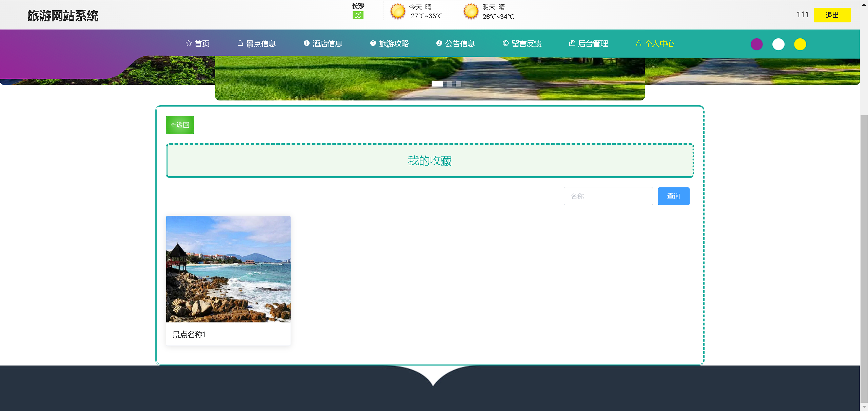
Task: Open the 景点名称1 favorite thumbnail
Action: point(228,269)
